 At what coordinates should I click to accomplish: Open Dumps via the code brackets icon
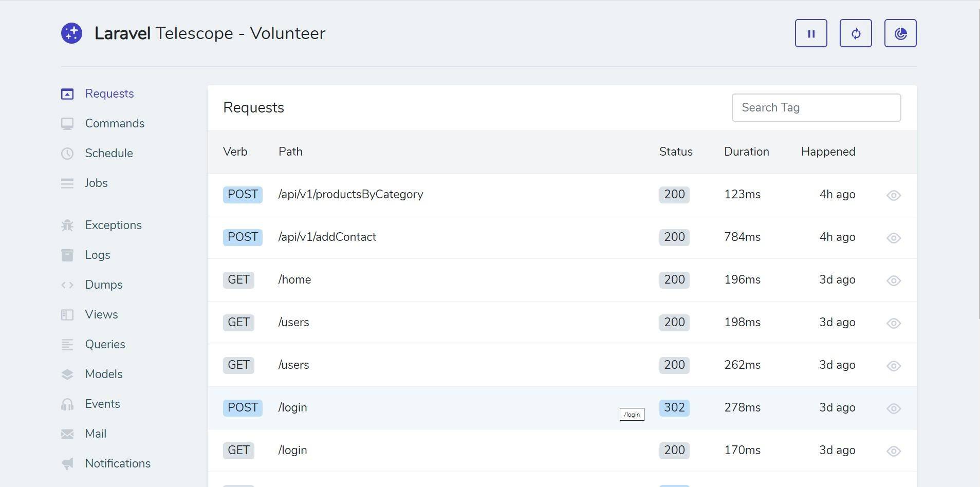click(67, 285)
